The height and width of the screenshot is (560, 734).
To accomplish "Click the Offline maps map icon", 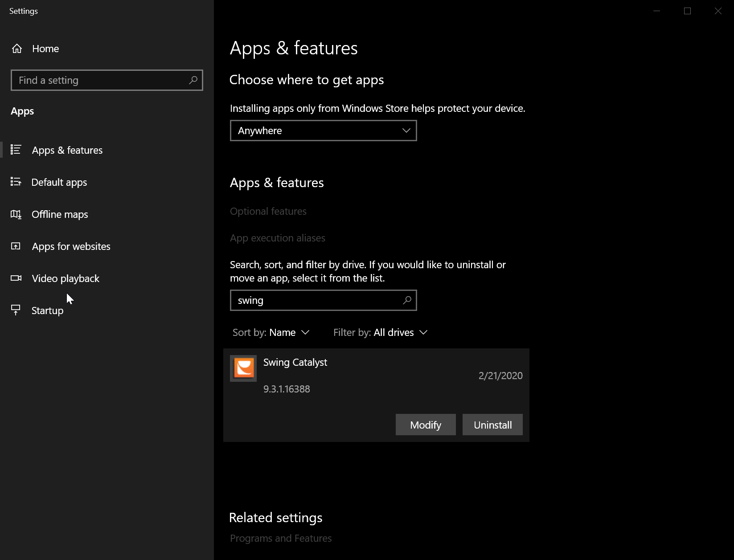I will [x=16, y=214].
